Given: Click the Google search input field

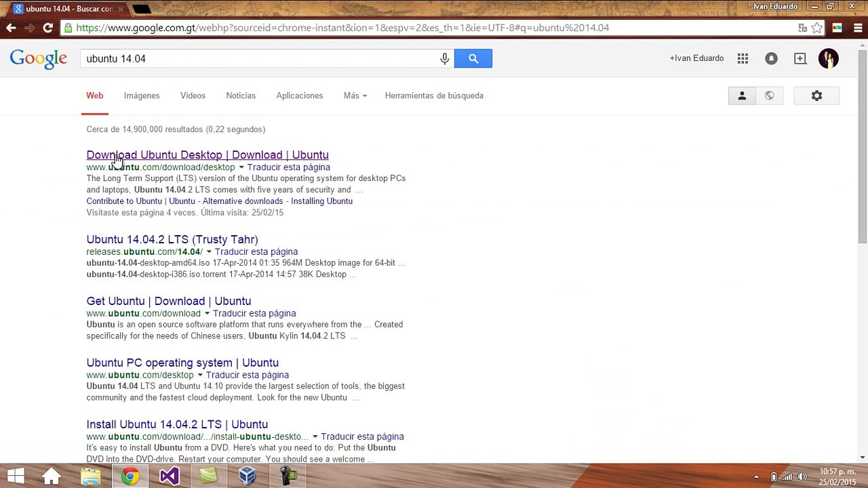Looking at the screenshot, I should tap(260, 59).
